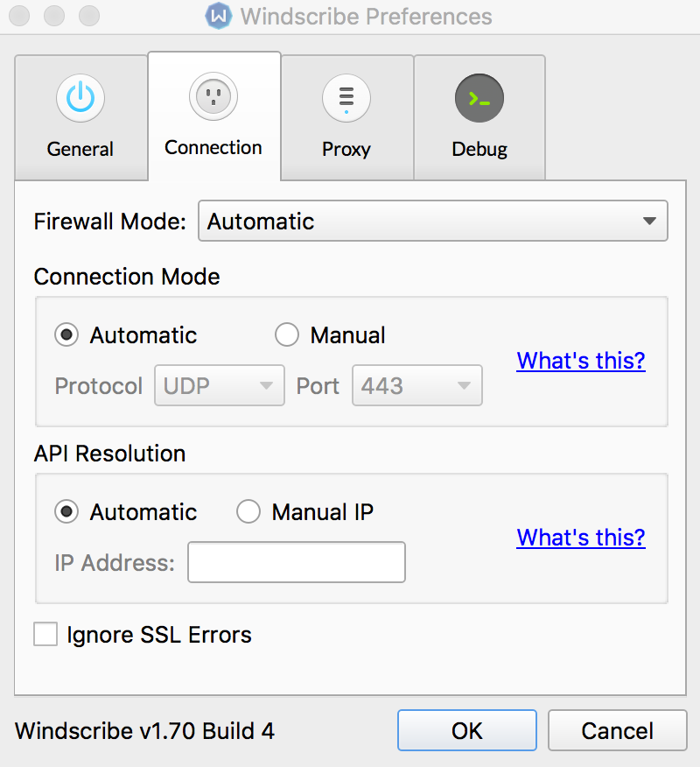Image resolution: width=700 pixels, height=767 pixels.
Task: Open the General tab with the power icon
Action: pos(81,117)
